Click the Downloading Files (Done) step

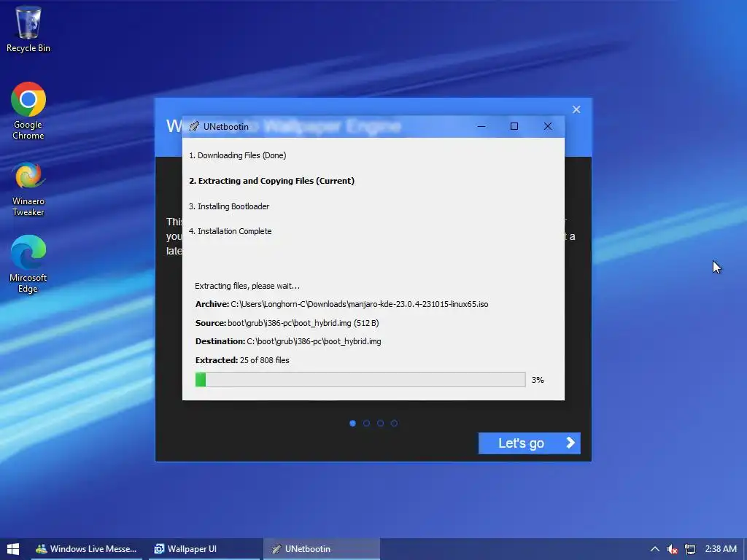(x=237, y=155)
